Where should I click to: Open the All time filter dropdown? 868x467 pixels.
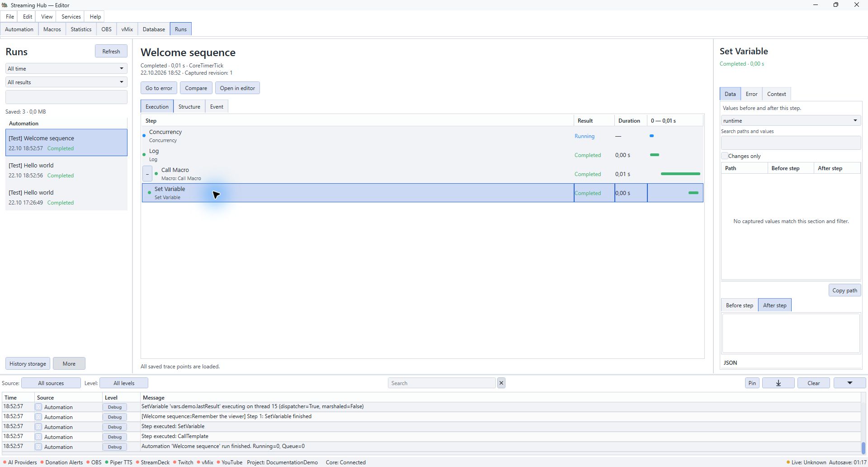click(x=66, y=68)
